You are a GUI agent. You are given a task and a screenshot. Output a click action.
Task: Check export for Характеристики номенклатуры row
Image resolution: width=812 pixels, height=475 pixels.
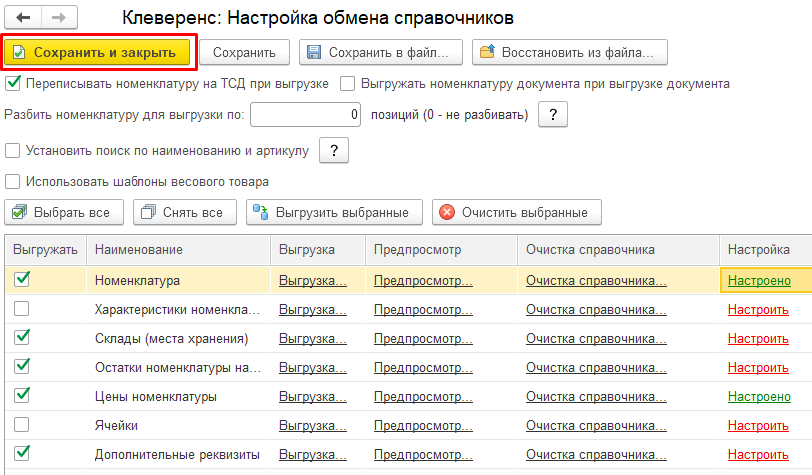click(x=22, y=309)
